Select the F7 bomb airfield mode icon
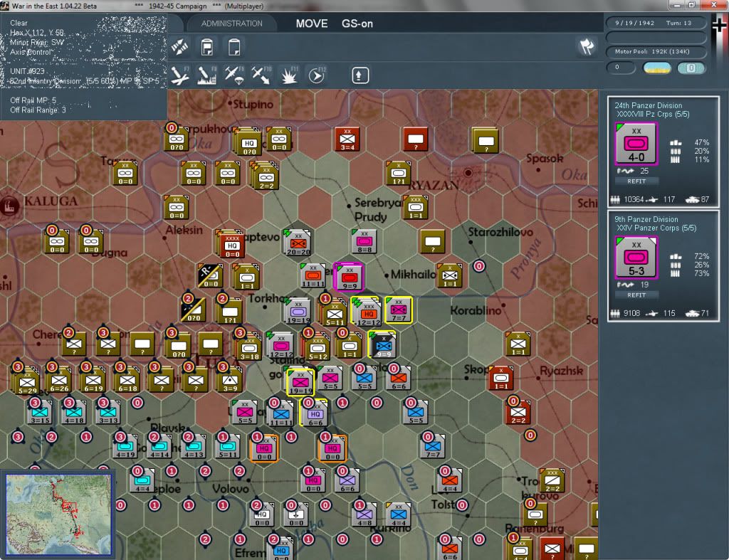The image size is (729, 560). 180,75
